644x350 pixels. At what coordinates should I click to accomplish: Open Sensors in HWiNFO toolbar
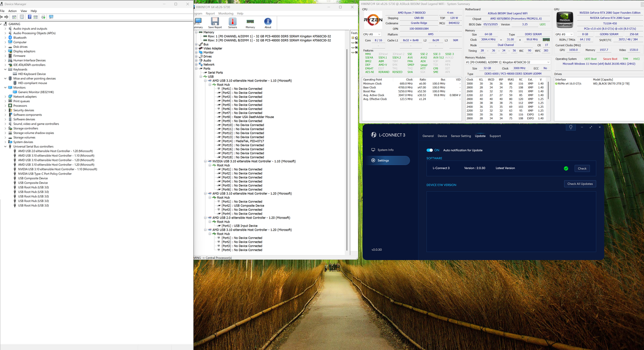(x=232, y=23)
